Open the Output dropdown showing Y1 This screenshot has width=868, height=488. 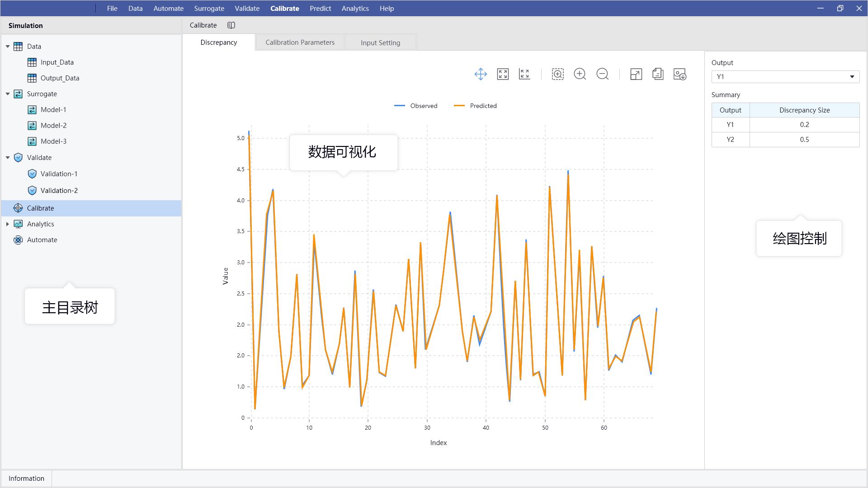(785, 77)
